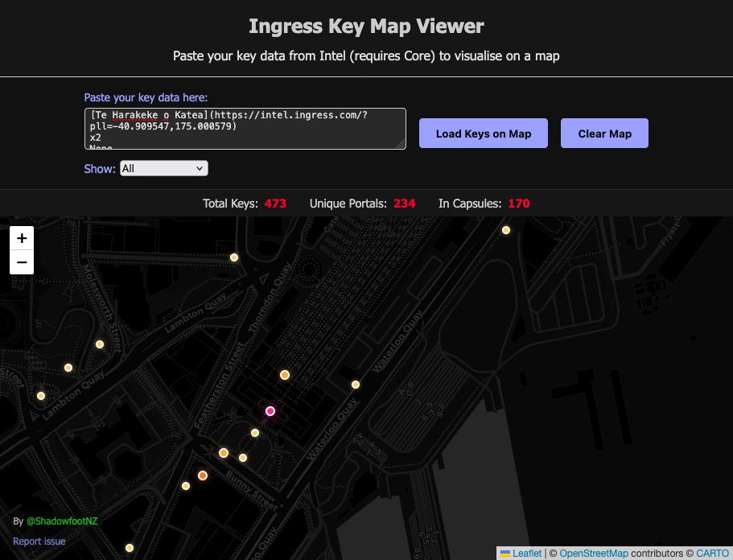Click the In Capsules count 170

[x=519, y=204]
